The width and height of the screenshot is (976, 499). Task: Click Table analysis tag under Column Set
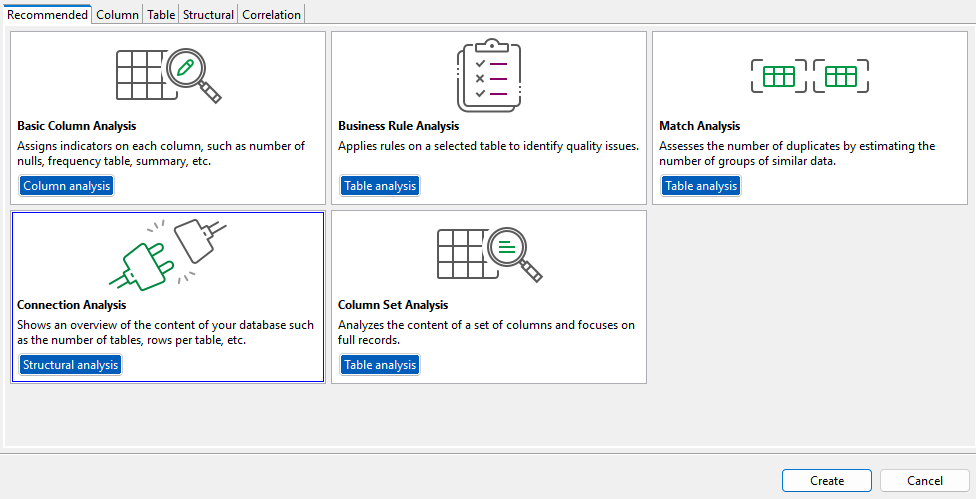click(379, 365)
